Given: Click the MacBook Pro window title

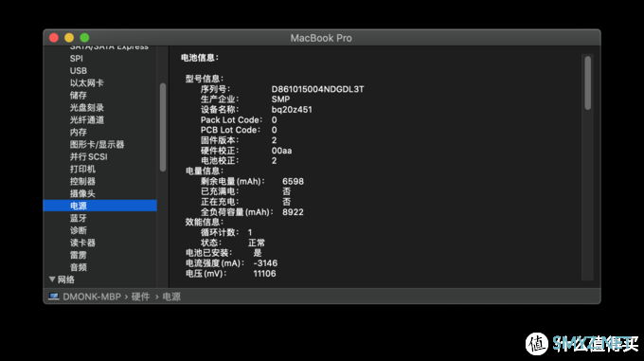Looking at the screenshot, I should (x=321, y=38).
